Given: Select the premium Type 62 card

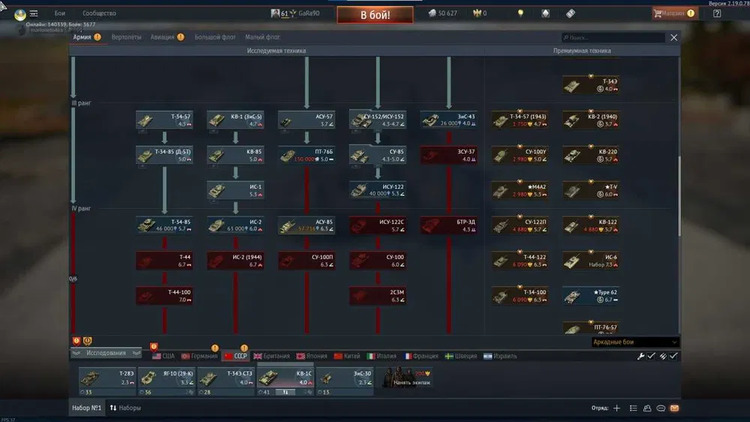Looking at the screenshot, I should pyautogui.click(x=591, y=296).
